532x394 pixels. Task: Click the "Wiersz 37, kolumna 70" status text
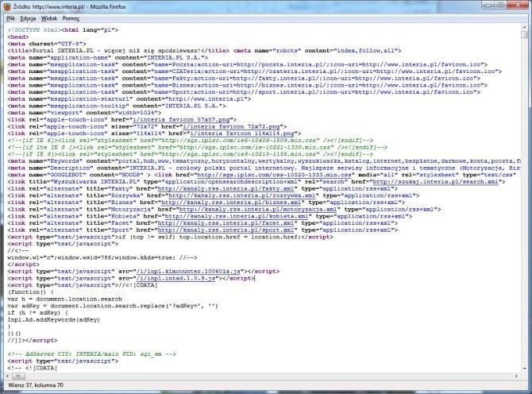click(x=36, y=385)
